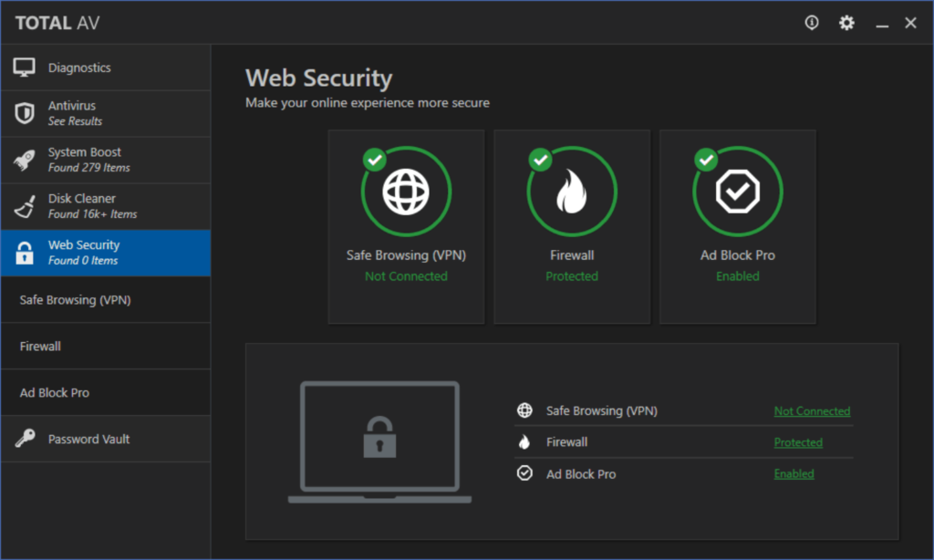Click Enabled status on Ad Block Pro card
This screenshot has height=560, width=934.
(737, 275)
